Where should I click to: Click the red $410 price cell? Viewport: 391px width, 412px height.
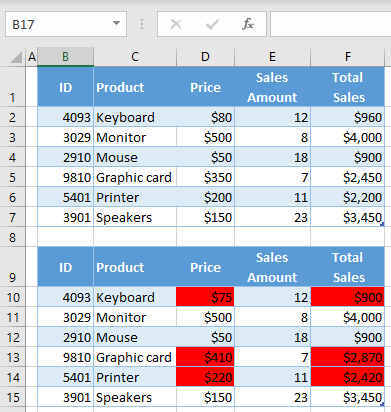point(205,357)
